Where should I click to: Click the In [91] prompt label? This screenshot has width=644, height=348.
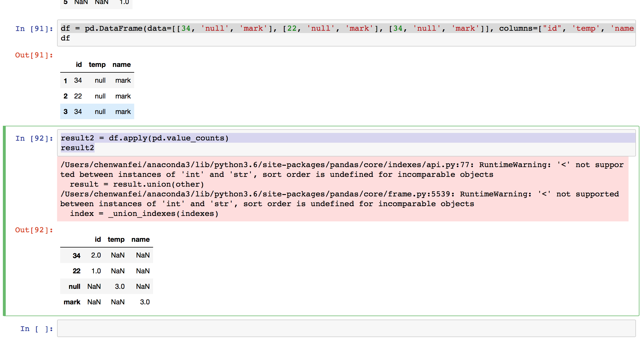point(34,29)
